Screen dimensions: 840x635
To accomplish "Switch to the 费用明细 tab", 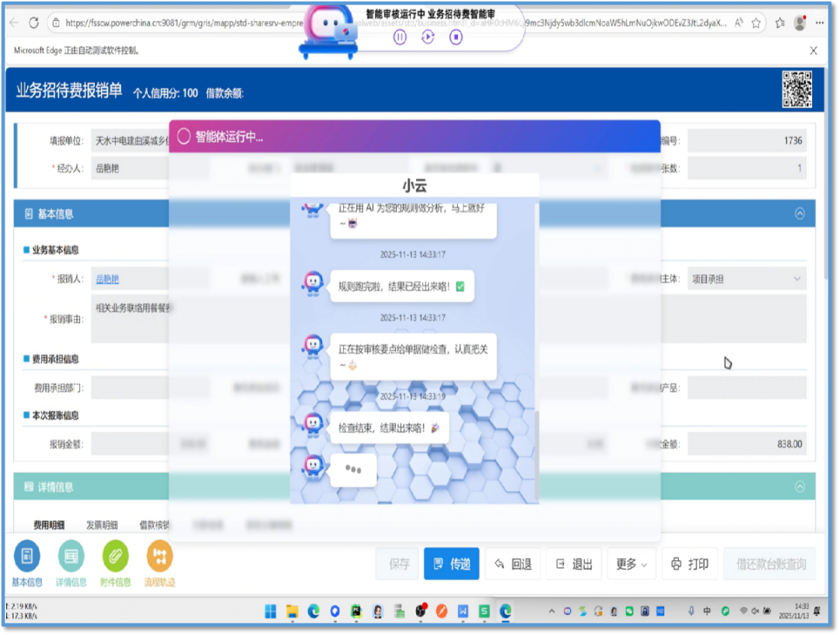I will tap(49, 525).
